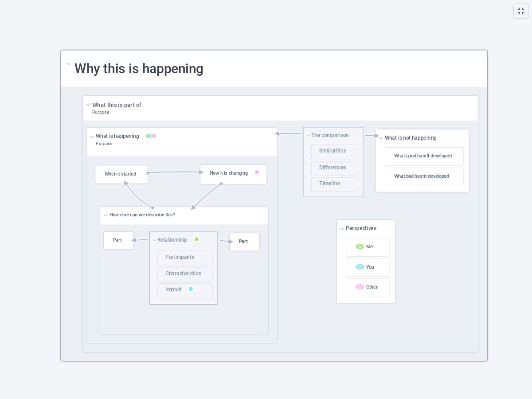
Task: Click the What is happening heading text
Action: pyautogui.click(x=117, y=136)
